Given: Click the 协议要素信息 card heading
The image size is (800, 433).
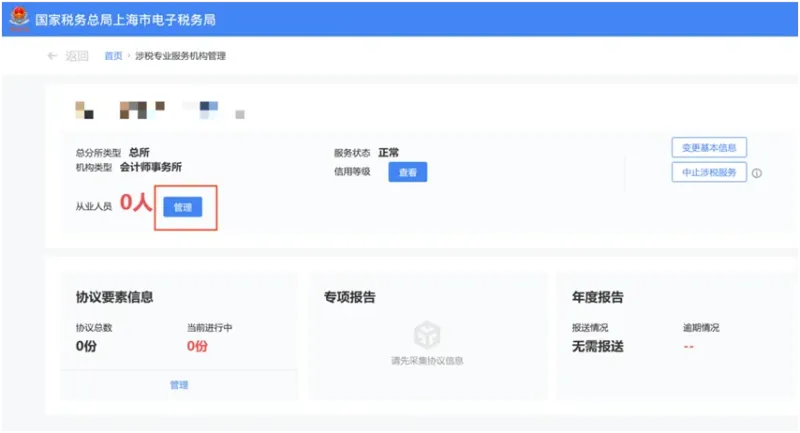Looking at the screenshot, I should (114, 297).
